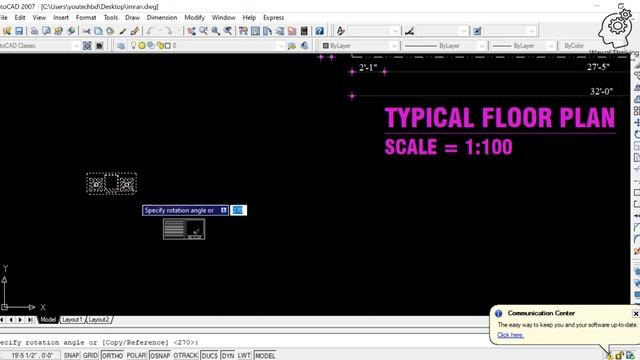Viewport: 640px width, 360px height.
Task: Click the Zoom Previous icon
Action: (x=228, y=31)
